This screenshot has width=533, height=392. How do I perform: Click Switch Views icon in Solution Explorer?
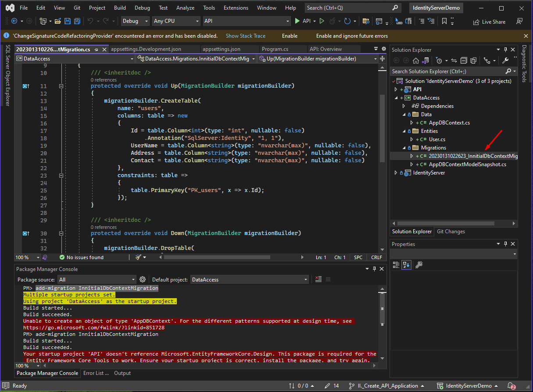point(425,60)
